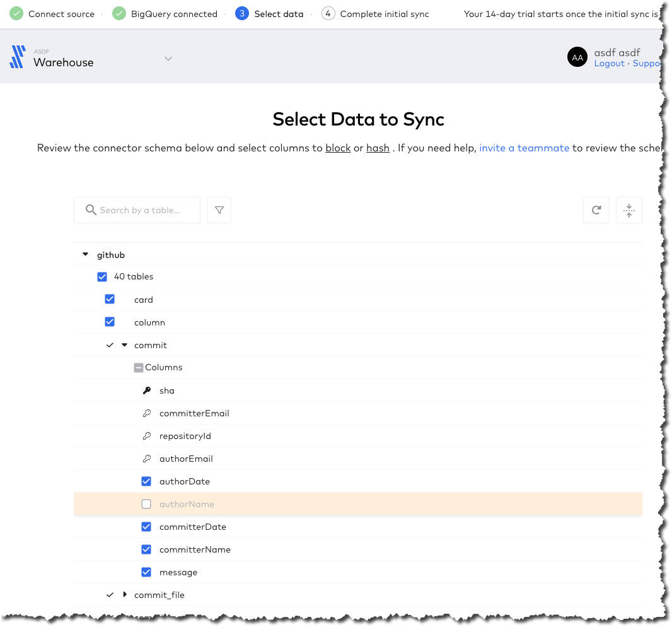Click the hash icon beside committerEmail
This screenshot has height=627, width=672.
tap(147, 413)
